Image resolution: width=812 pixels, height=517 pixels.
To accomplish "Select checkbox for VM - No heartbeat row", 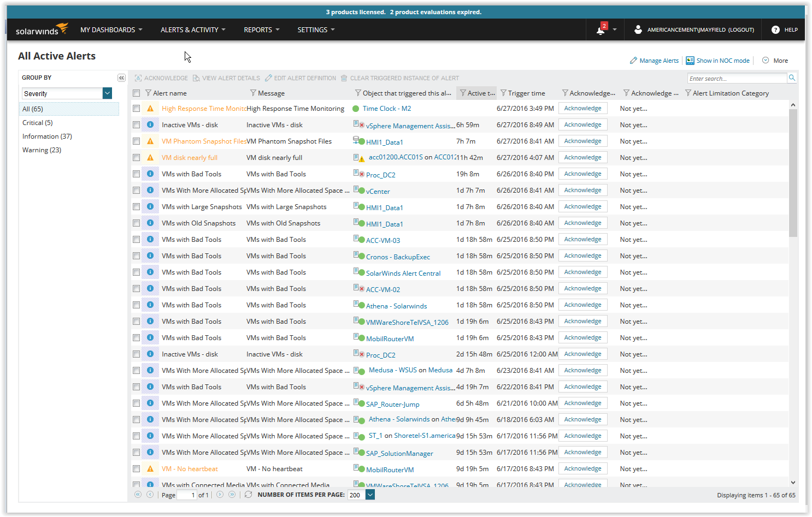I will pyautogui.click(x=136, y=469).
